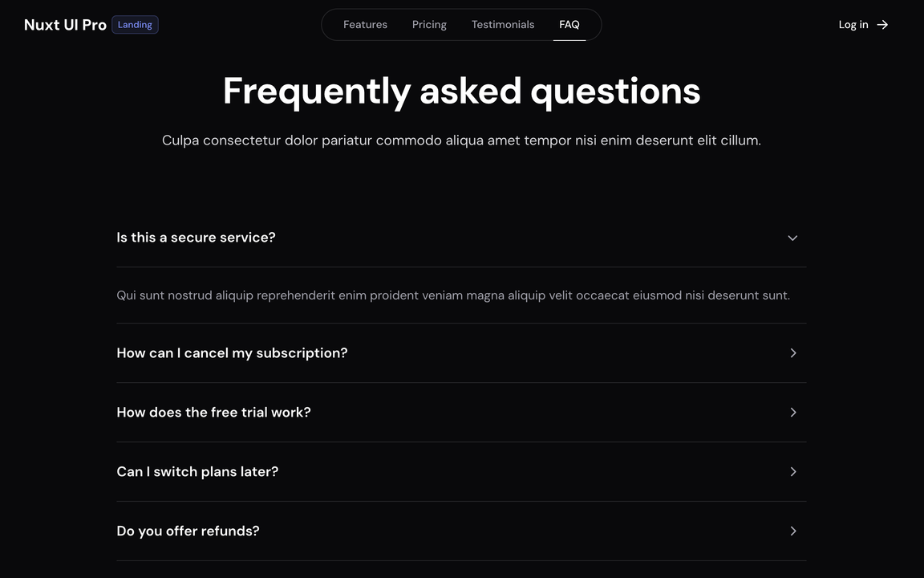The width and height of the screenshot is (924, 578).
Task: Click the chevron next to the free trial question
Action: coord(792,413)
